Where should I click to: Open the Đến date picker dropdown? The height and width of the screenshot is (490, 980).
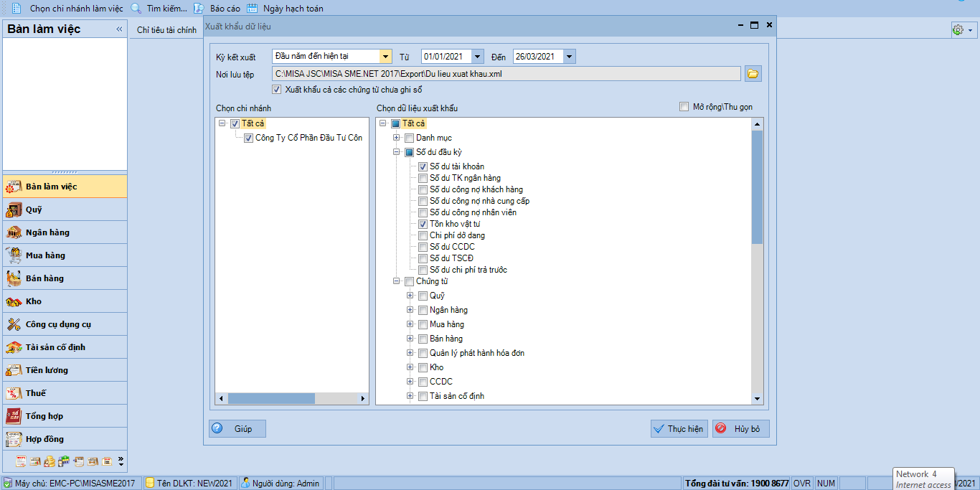(x=570, y=56)
